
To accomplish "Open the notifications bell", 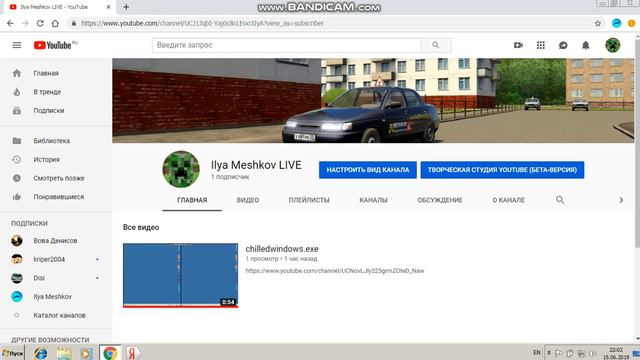I will (x=586, y=45).
